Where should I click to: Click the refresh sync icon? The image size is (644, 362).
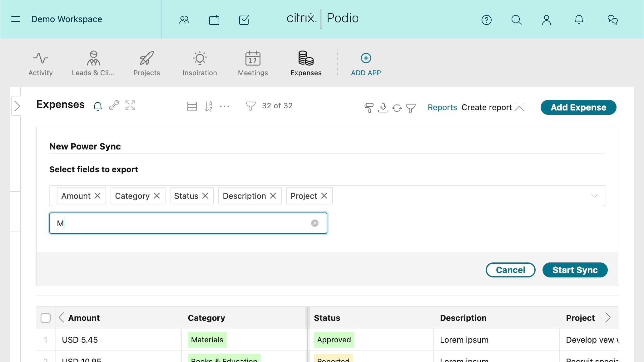coord(397,108)
